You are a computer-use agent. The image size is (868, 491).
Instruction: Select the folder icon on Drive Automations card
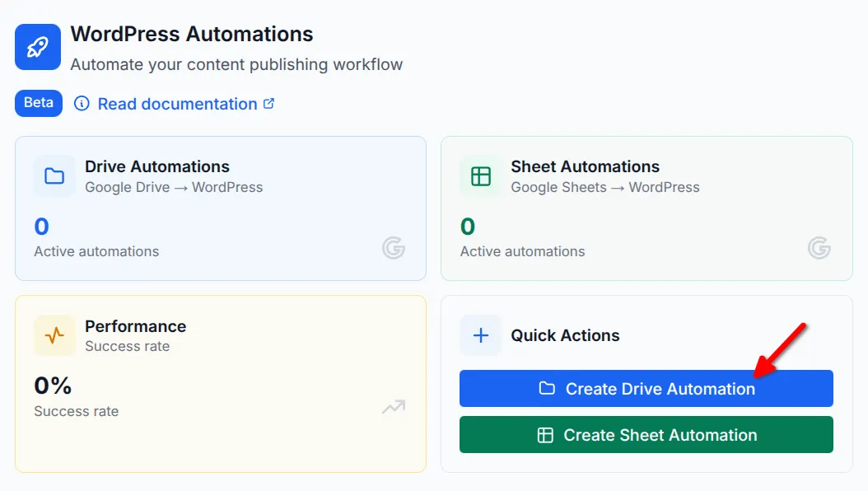(x=54, y=175)
